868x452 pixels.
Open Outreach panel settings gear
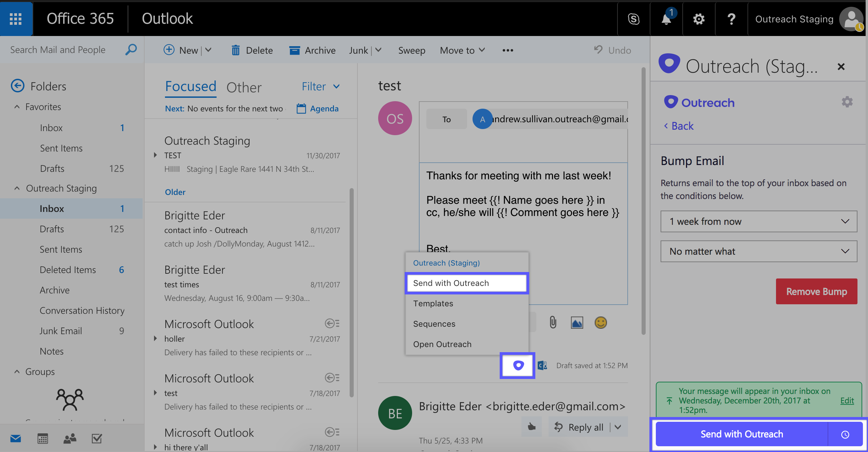[847, 102]
